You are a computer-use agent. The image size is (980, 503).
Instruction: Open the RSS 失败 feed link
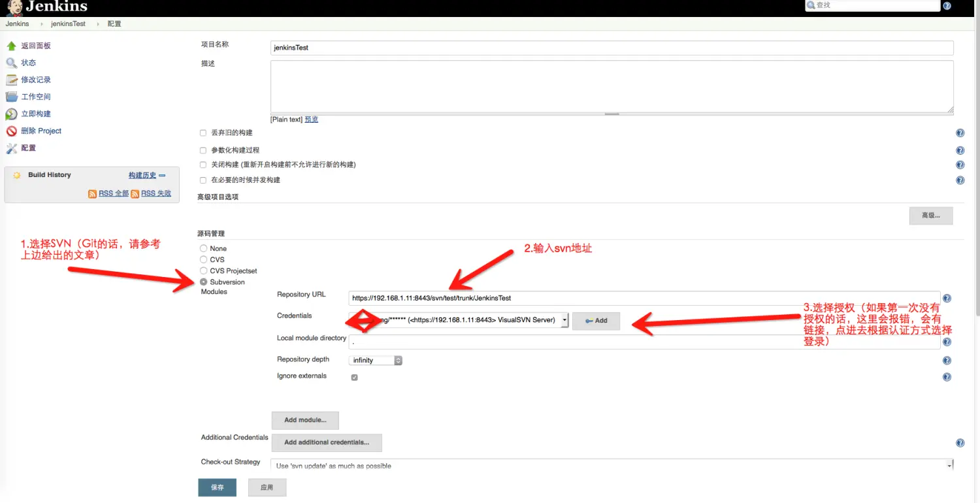coord(156,194)
